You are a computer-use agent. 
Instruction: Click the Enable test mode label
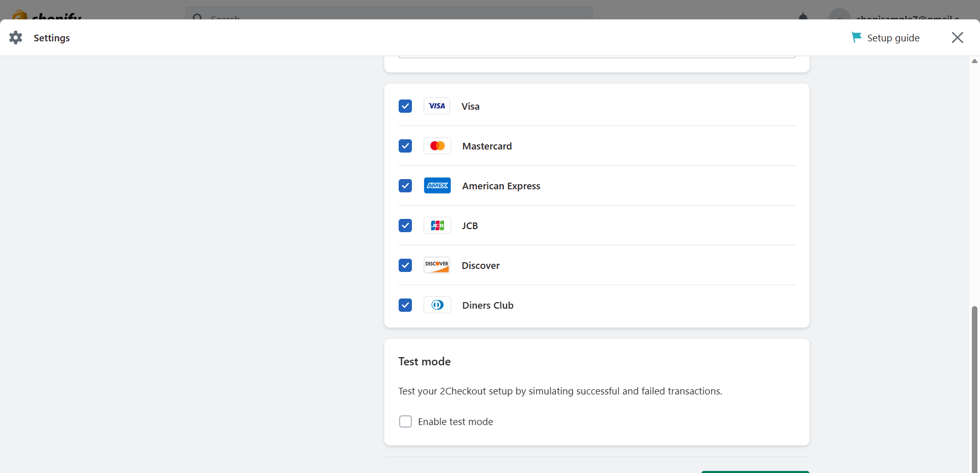coord(455,421)
